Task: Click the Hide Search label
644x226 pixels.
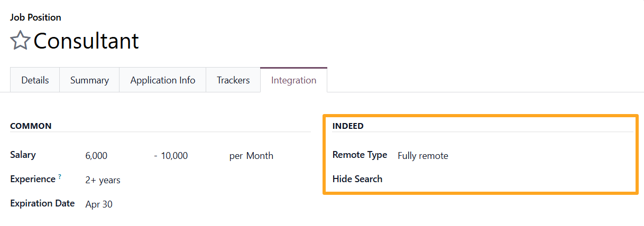Action: (357, 179)
